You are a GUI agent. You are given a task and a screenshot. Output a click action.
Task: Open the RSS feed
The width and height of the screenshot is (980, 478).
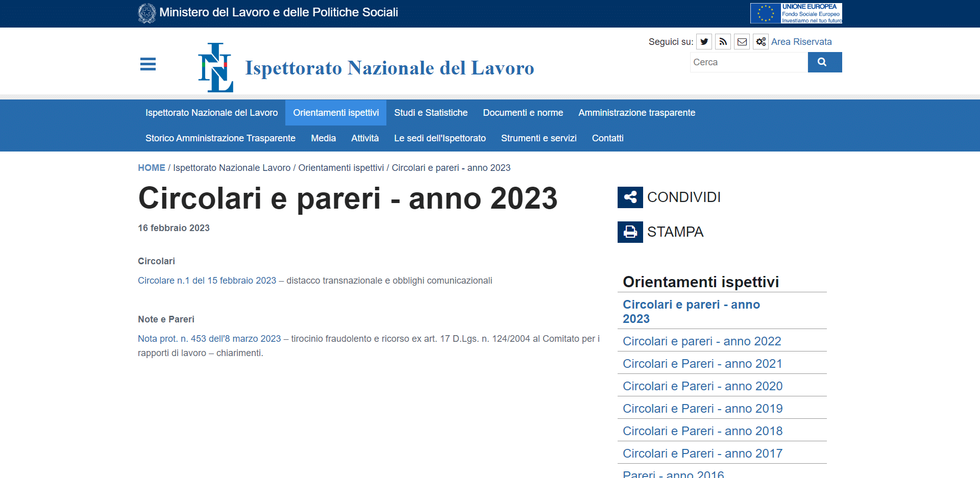pos(723,41)
